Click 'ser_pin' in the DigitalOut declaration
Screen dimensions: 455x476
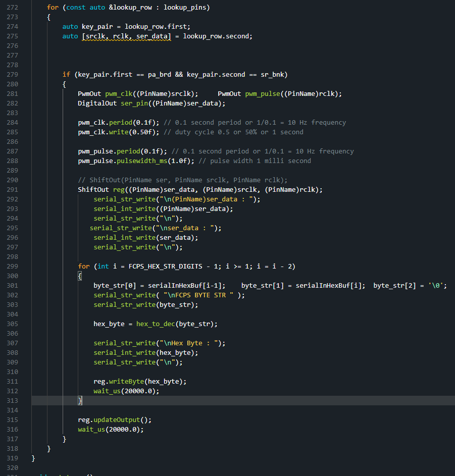click(134, 103)
